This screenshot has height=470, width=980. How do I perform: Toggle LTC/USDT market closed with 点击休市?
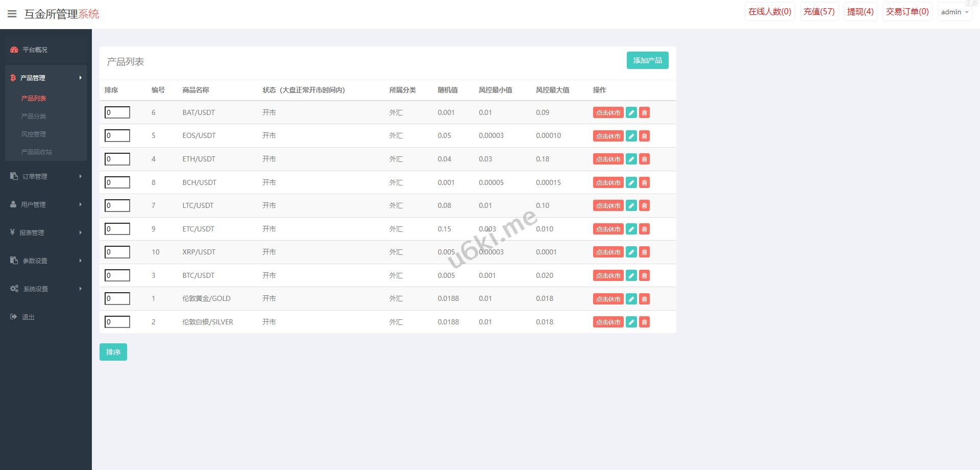608,206
